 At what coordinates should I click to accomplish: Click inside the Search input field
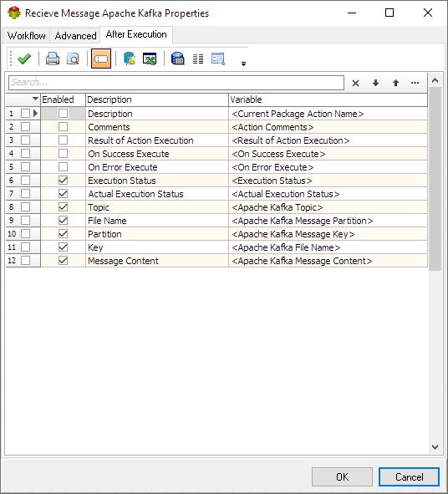176,83
